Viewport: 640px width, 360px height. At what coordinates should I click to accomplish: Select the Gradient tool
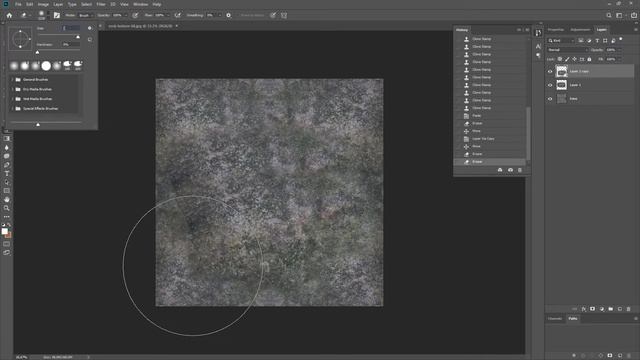coord(7,139)
